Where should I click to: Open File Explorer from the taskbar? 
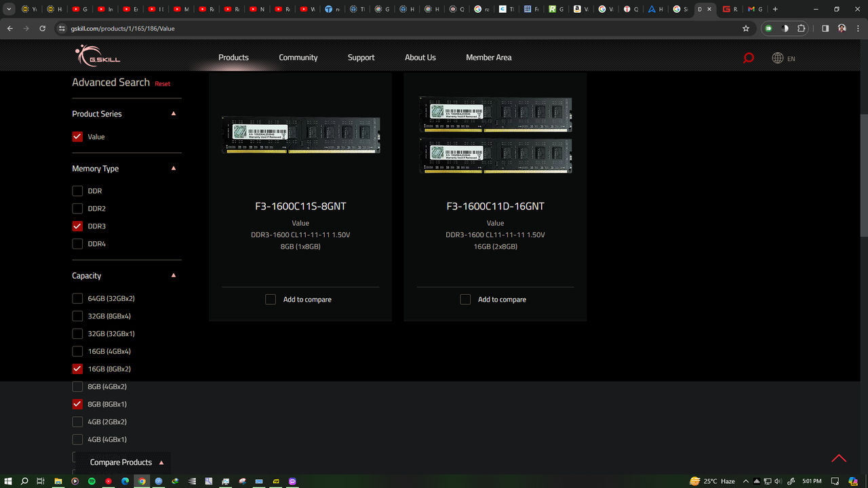(58, 481)
